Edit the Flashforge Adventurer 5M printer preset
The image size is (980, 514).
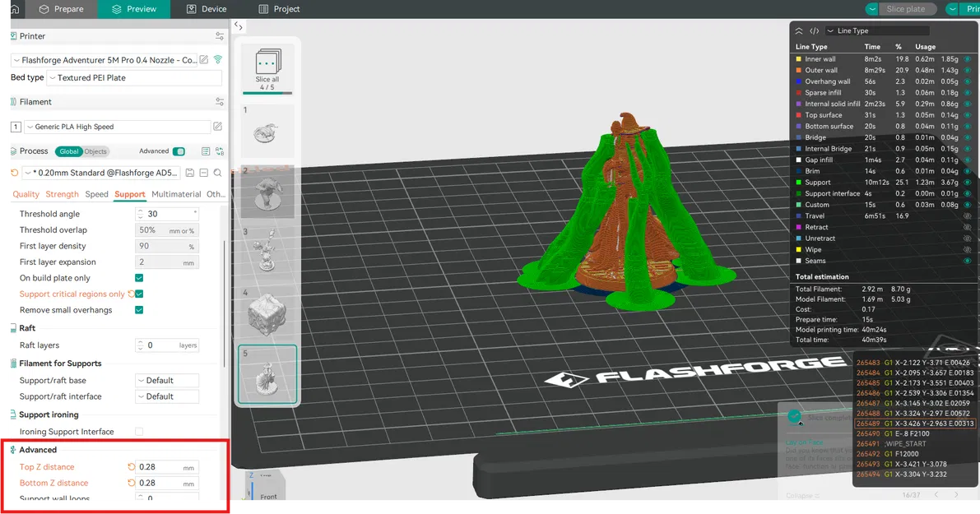coord(204,60)
